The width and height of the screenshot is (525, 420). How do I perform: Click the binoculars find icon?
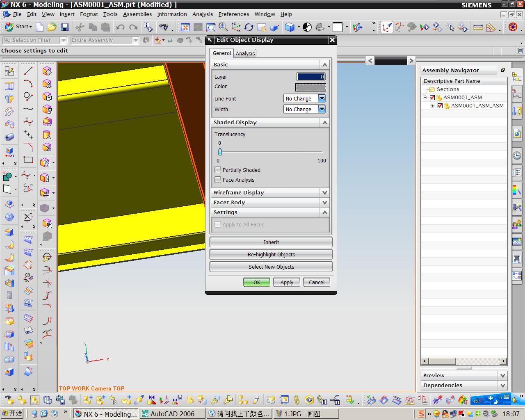pyautogui.click(x=164, y=27)
